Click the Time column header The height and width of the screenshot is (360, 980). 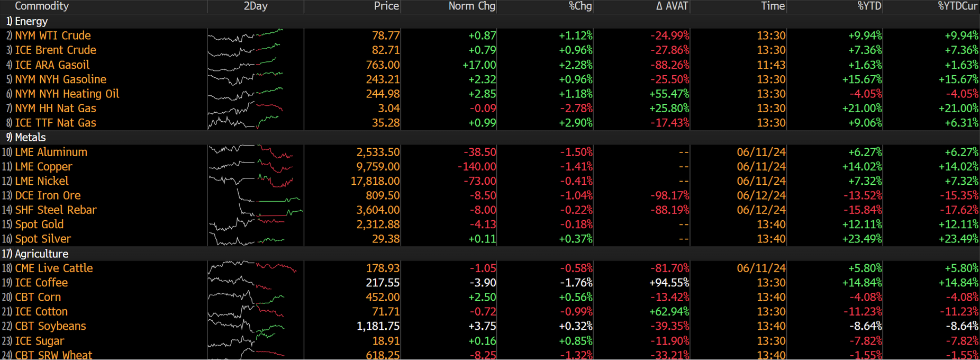click(773, 6)
